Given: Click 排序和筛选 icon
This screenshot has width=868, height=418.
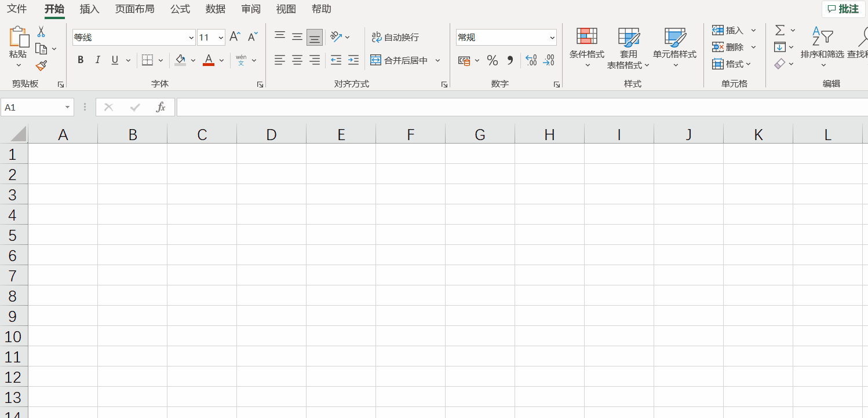Looking at the screenshot, I should pos(822,43).
